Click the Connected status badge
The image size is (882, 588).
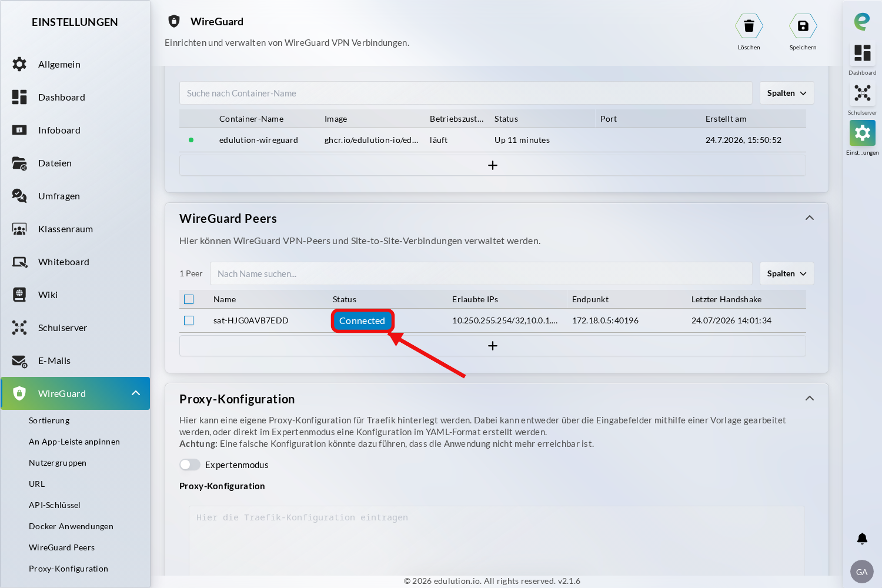click(362, 320)
